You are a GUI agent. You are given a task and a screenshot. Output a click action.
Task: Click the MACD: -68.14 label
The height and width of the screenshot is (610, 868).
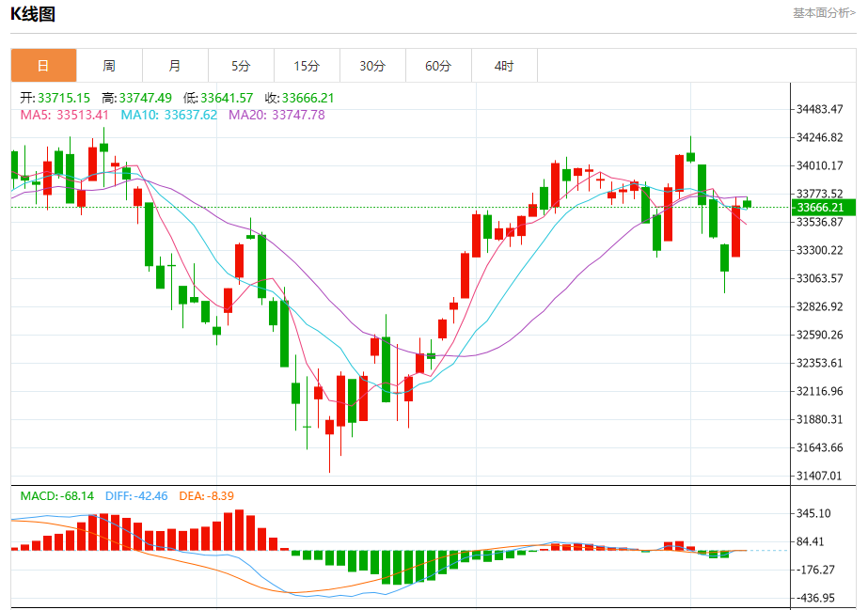click(x=57, y=496)
